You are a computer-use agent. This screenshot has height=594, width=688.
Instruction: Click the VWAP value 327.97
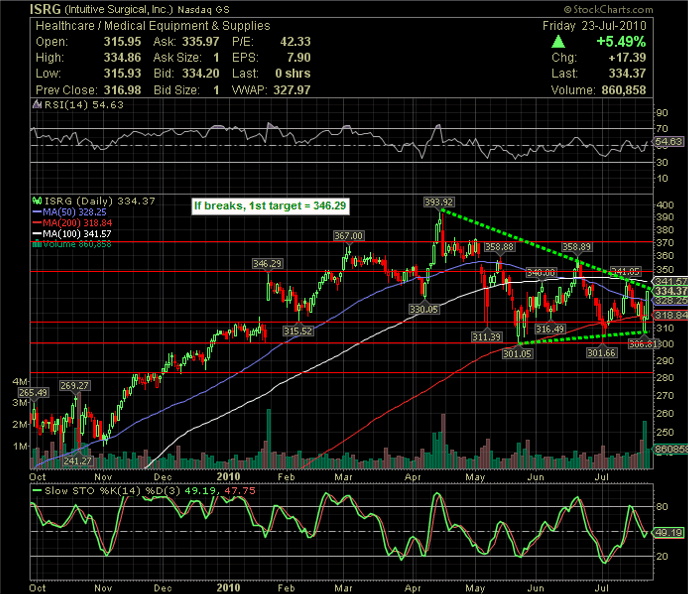pos(292,90)
